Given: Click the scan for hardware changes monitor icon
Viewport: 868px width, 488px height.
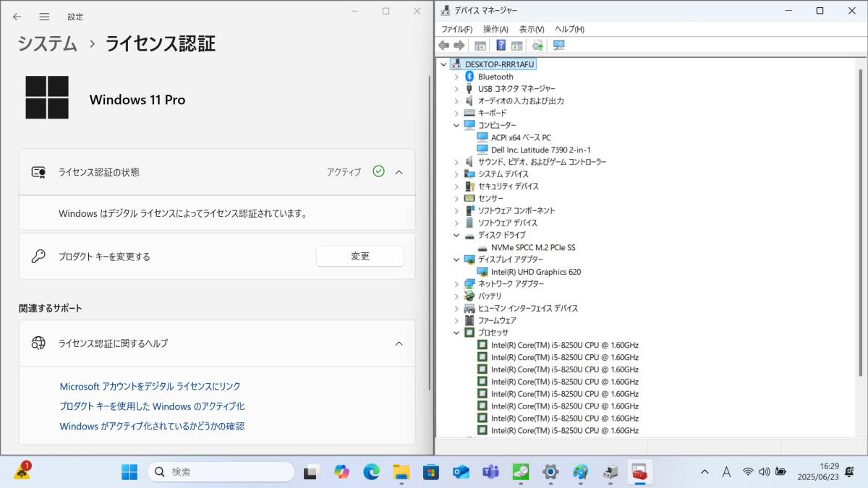Looking at the screenshot, I should 558,46.
